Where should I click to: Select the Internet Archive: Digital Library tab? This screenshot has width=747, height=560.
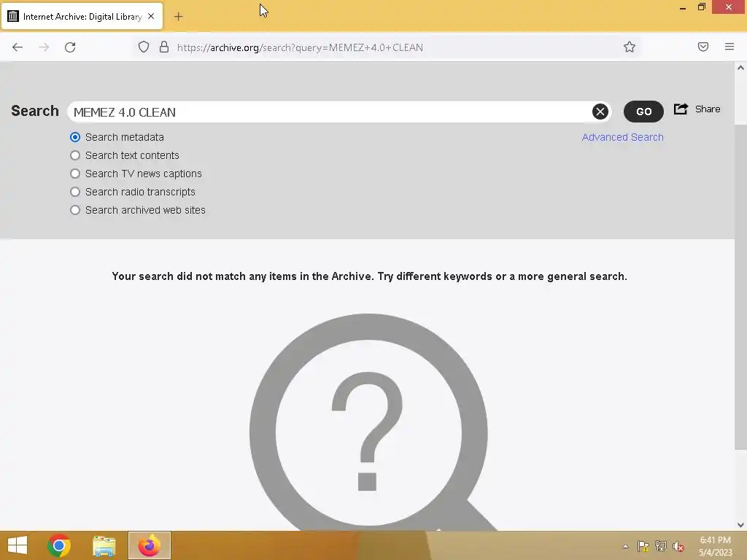(x=82, y=16)
